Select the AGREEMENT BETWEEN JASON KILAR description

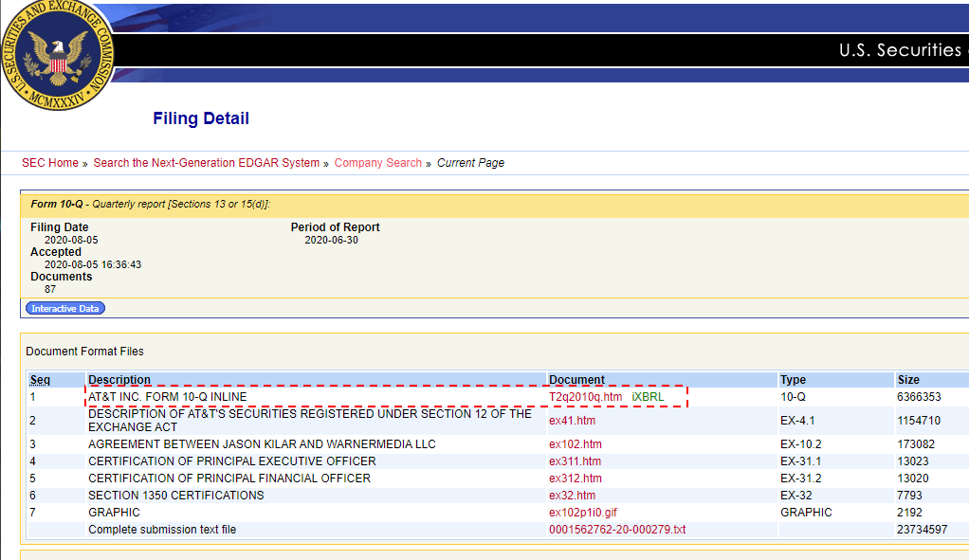pyautogui.click(x=262, y=443)
